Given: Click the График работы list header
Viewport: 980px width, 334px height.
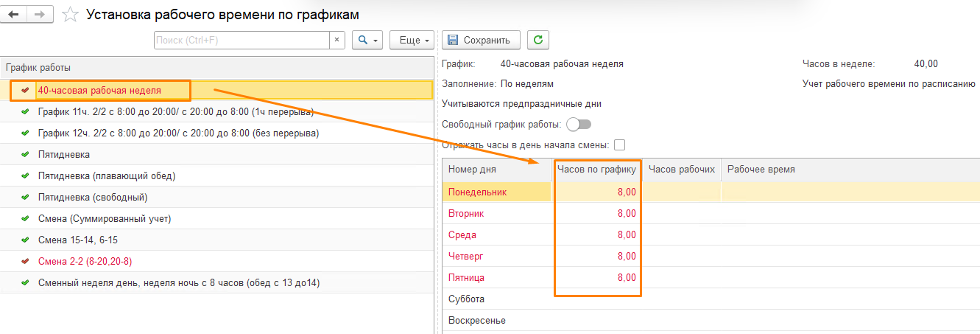Looking at the screenshot, I should 38,67.
